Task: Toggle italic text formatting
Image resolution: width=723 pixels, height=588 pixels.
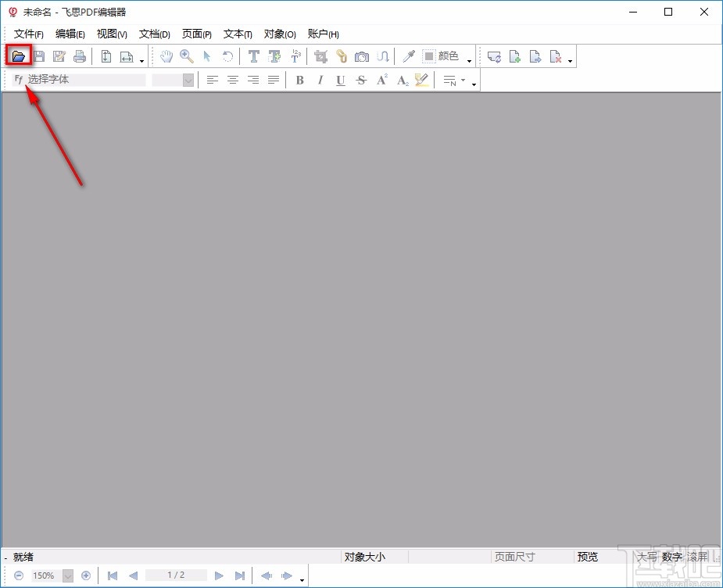Action: click(320, 79)
